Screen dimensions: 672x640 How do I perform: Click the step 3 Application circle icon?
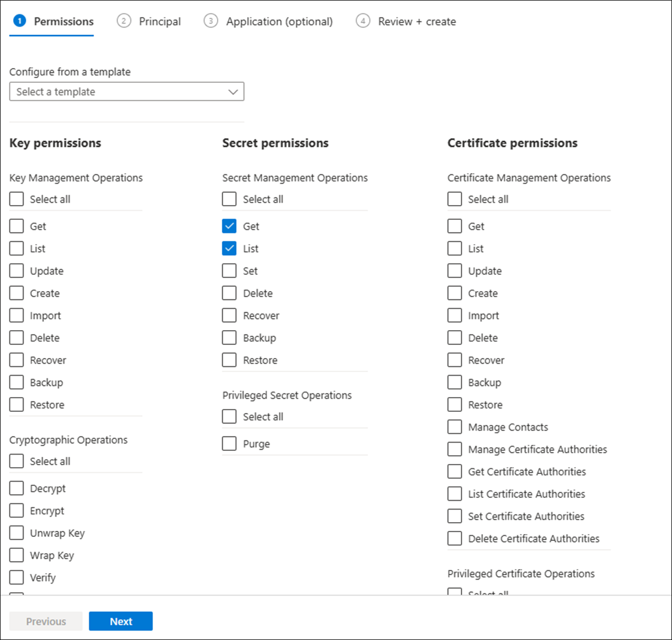(211, 21)
